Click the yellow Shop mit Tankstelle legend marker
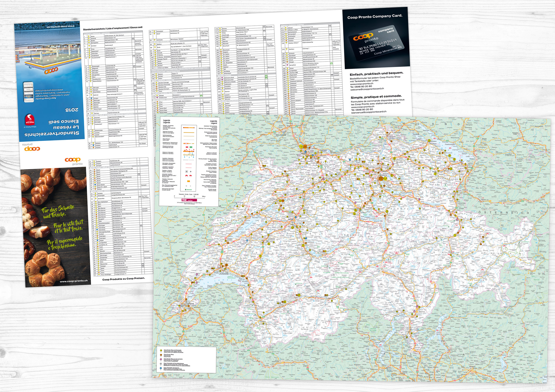The width and height of the screenshot is (555, 392). pyautogui.click(x=161, y=351)
